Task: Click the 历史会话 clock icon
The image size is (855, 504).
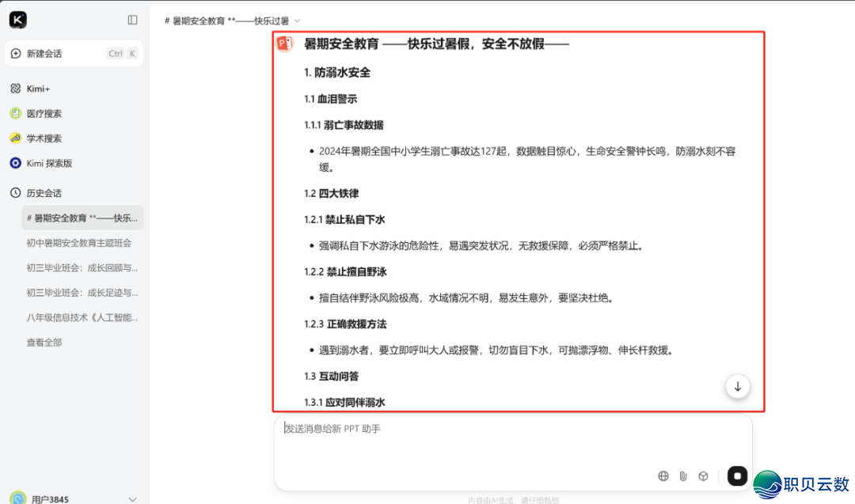Action: tap(15, 193)
